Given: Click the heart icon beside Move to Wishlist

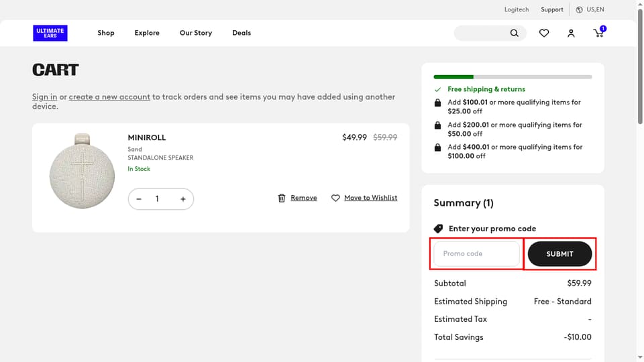Looking at the screenshot, I should [x=335, y=198].
